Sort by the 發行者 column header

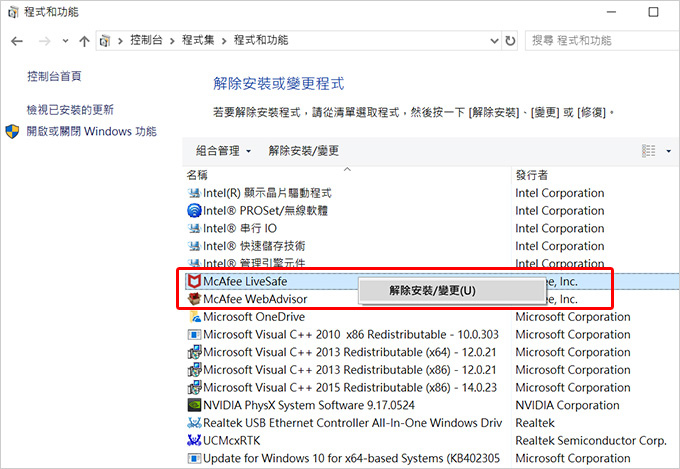click(x=532, y=175)
